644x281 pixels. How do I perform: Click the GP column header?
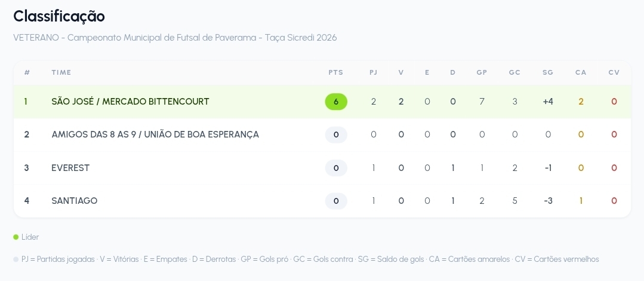click(482, 72)
